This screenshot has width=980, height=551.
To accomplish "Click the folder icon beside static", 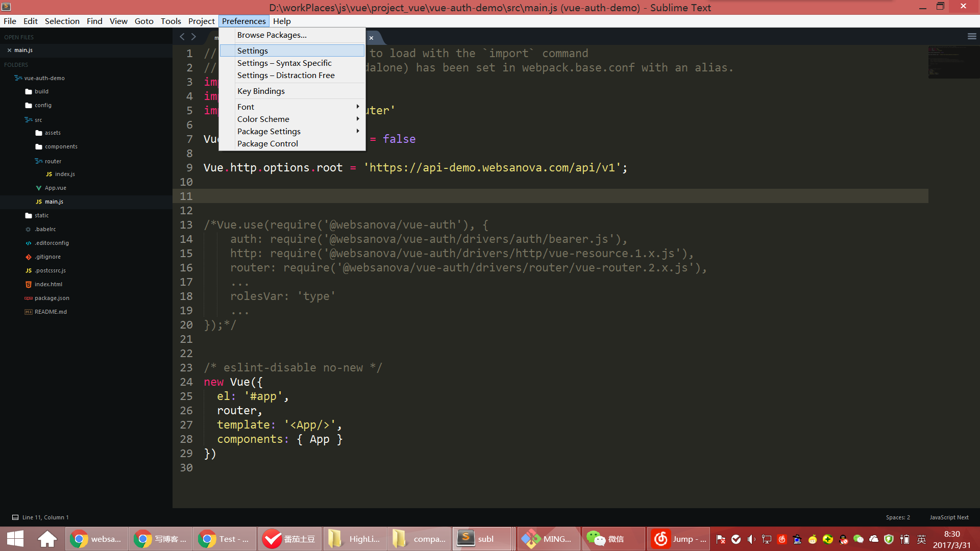I will (29, 215).
